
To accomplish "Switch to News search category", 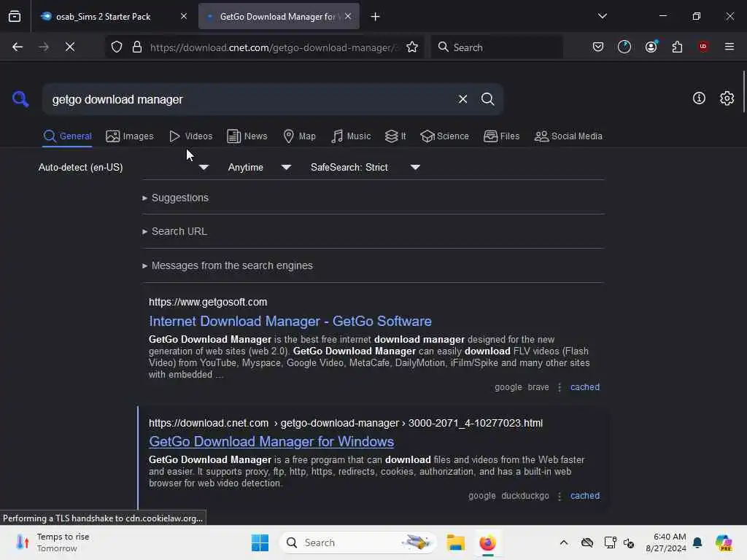I will tap(247, 136).
